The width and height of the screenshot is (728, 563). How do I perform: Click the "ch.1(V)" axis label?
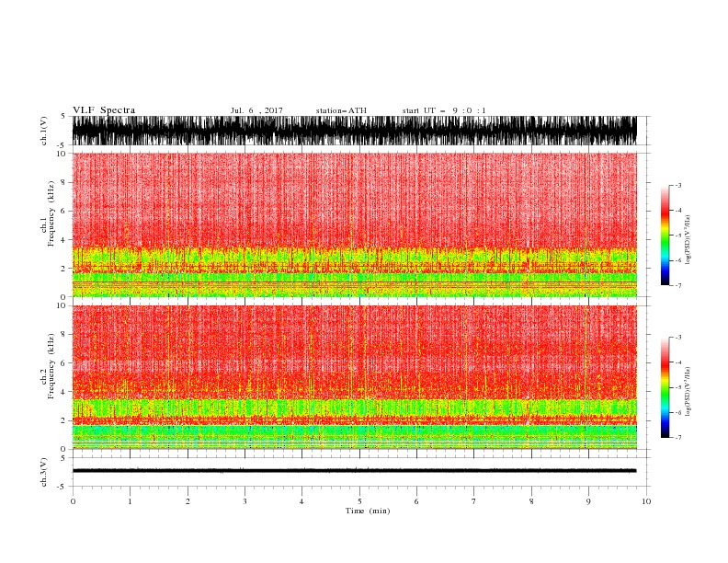pyautogui.click(x=44, y=131)
